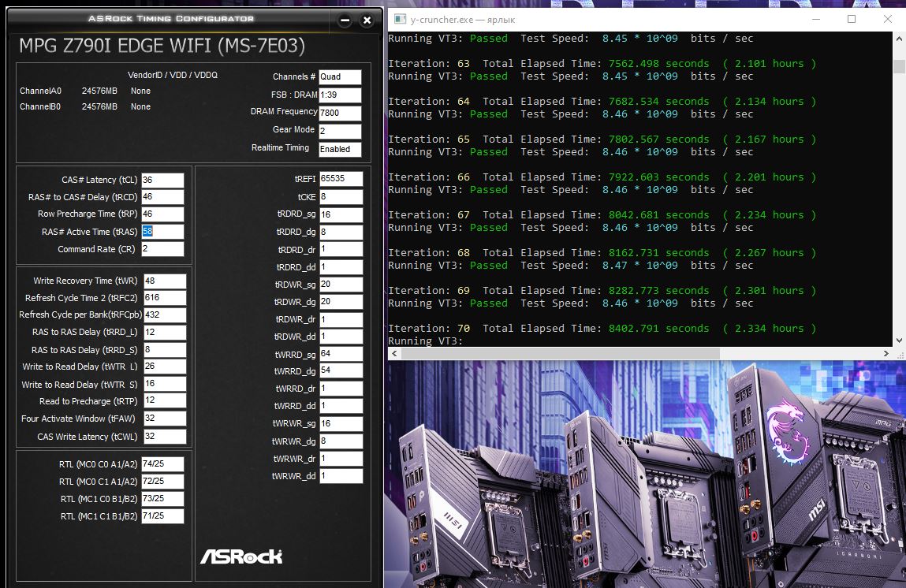The height and width of the screenshot is (588, 906).
Task: Click the console horizontal scroll left arrow
Action: point(394,353)
